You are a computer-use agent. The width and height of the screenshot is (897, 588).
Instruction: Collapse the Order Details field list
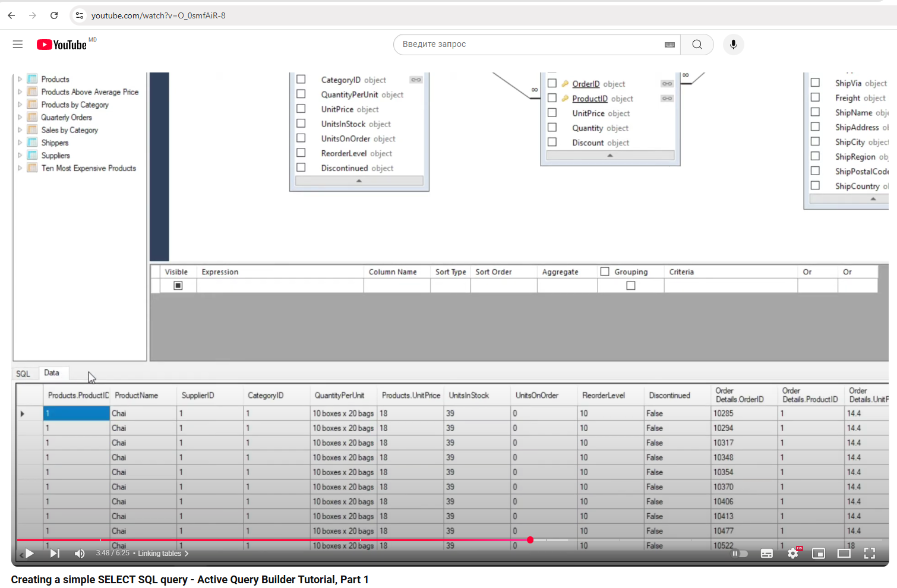[610, 155]
